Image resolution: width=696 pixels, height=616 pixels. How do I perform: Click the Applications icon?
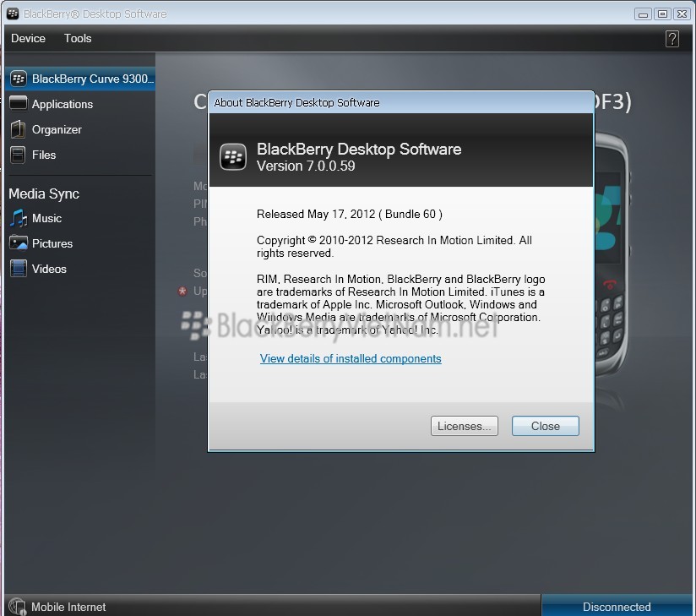19,103
